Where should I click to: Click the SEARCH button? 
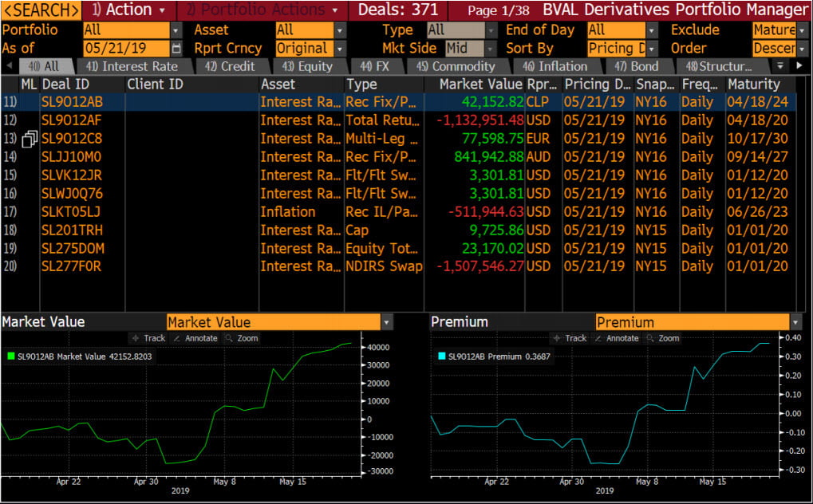click(x=41, y=10)
